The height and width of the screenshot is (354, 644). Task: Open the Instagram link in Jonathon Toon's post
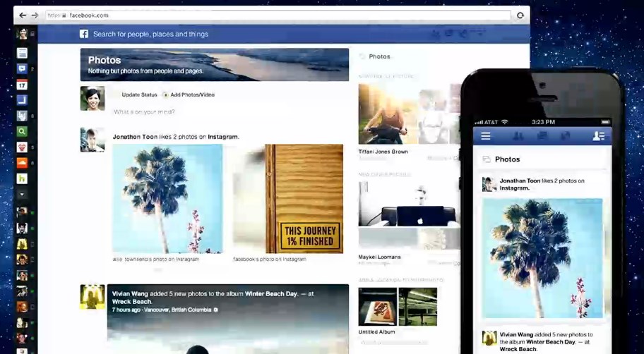click(x=222, y=137)
